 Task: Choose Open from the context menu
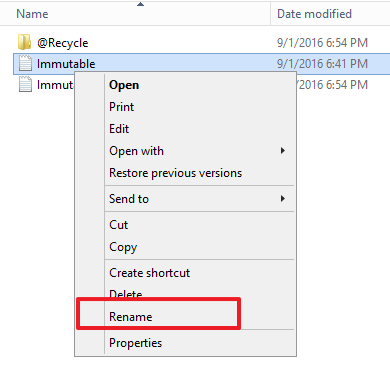coord(124,85)
